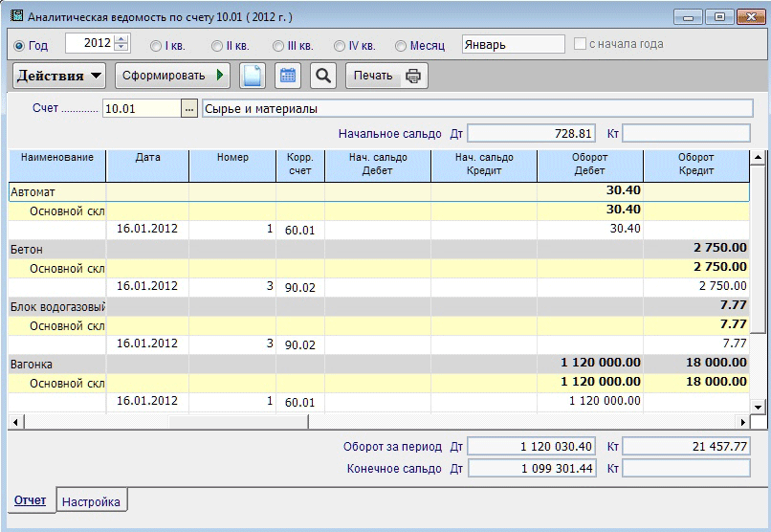Click the year 2012 spinner arrows
Screen dimensions: 771x532
[x=121, y=44]
